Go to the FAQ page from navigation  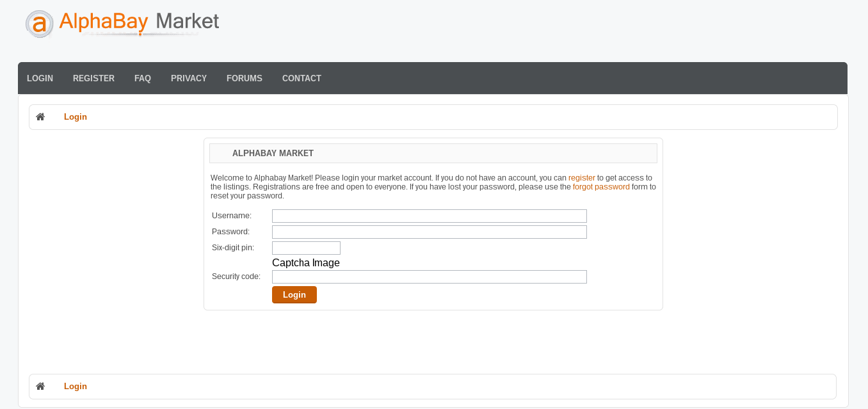coord(143,78)
